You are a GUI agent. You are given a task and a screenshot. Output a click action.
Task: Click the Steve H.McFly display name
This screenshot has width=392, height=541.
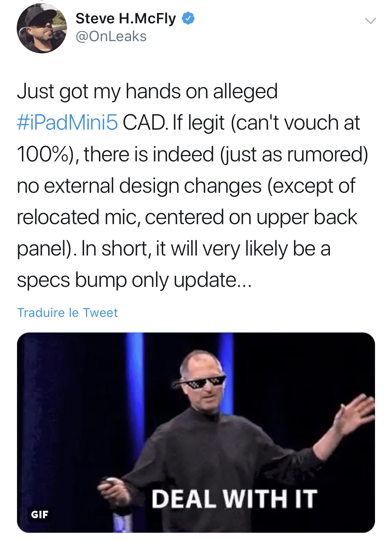(126, 18)
